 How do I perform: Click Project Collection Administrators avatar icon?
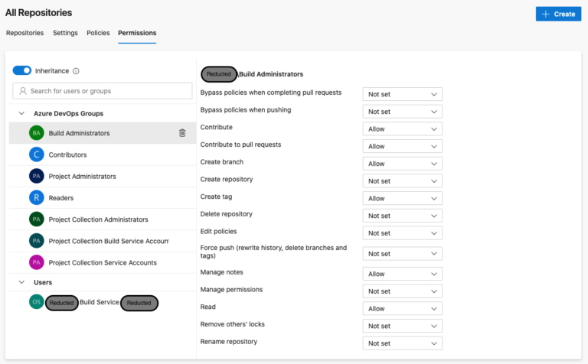pos(37,219)
